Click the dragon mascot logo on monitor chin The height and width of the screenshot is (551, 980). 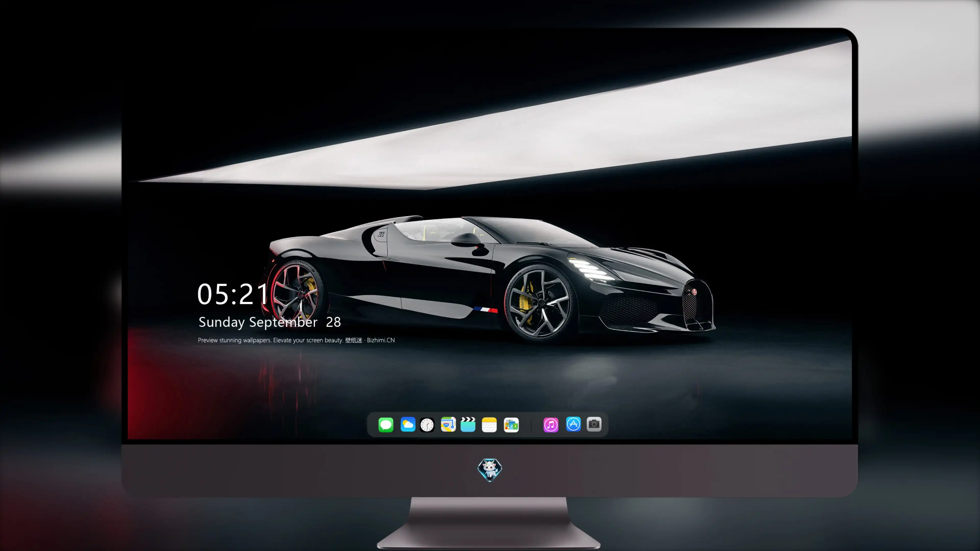point(490,470)
